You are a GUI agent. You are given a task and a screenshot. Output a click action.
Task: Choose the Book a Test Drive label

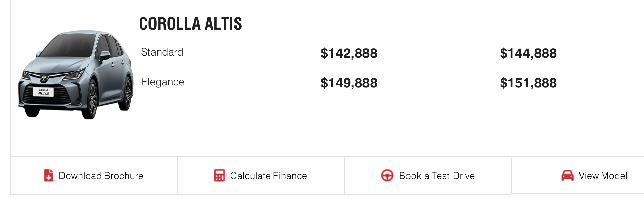point(437,176)
